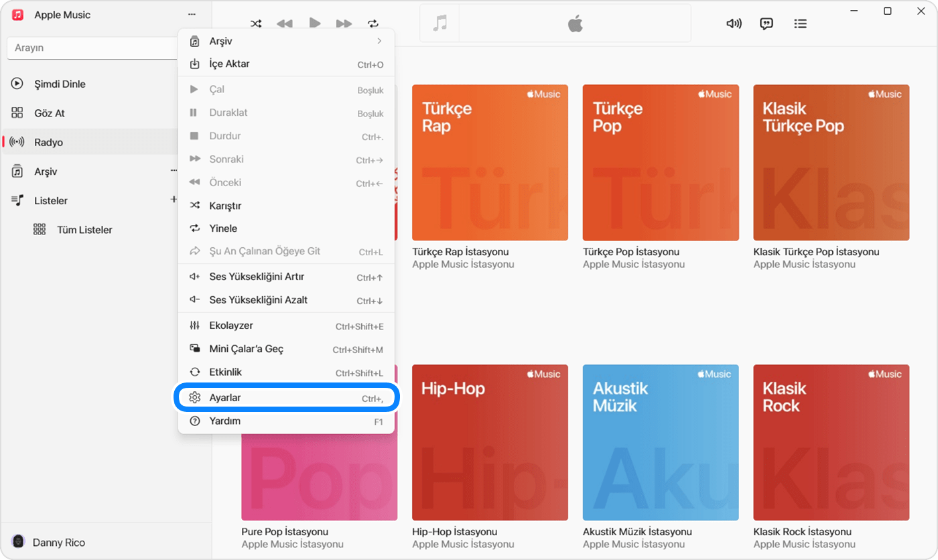
Task: Go to Şimdi Dinle in the sidebar
Action: click(x=90, y=84)
